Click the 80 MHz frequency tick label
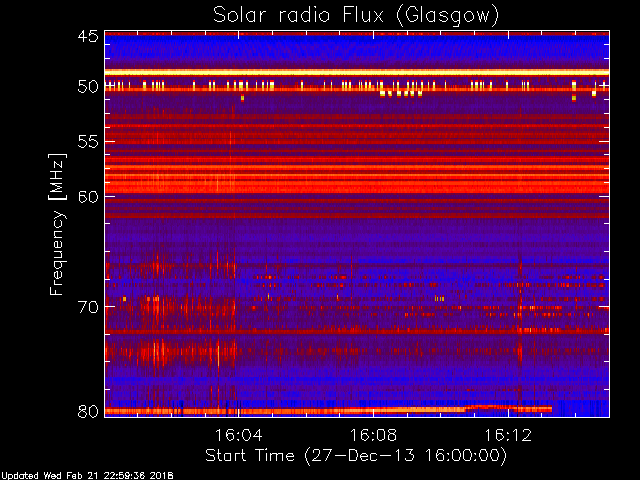Viewport: 640px width, 480px height. pos(87,411)
